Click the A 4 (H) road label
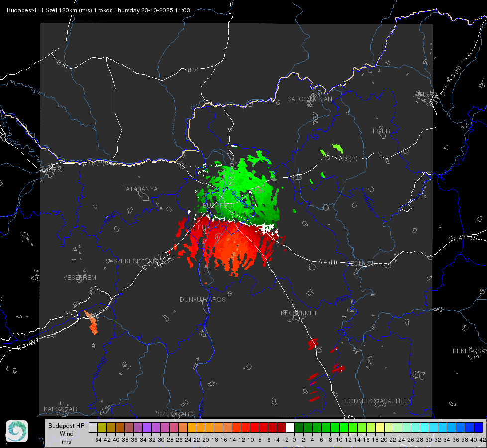The width and height of the screenshot is (487, 448). pyautogui.click(x=328, y=262)
